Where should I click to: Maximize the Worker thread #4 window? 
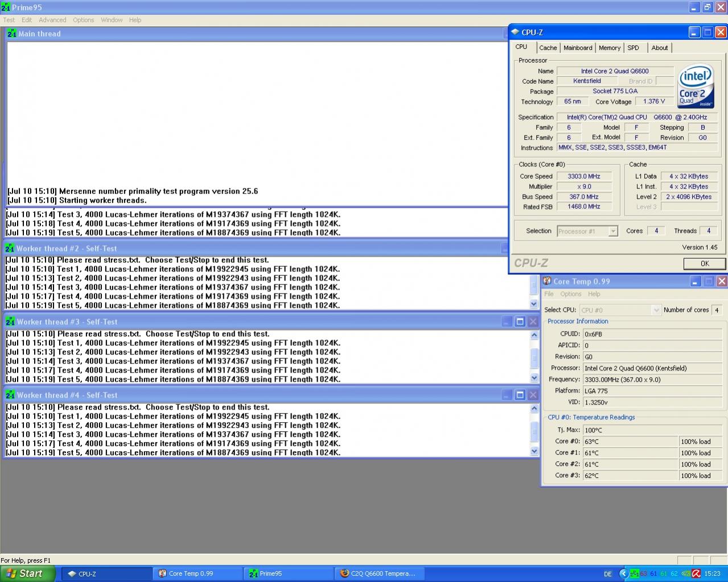pyautogui.click(x=520, y=395)
